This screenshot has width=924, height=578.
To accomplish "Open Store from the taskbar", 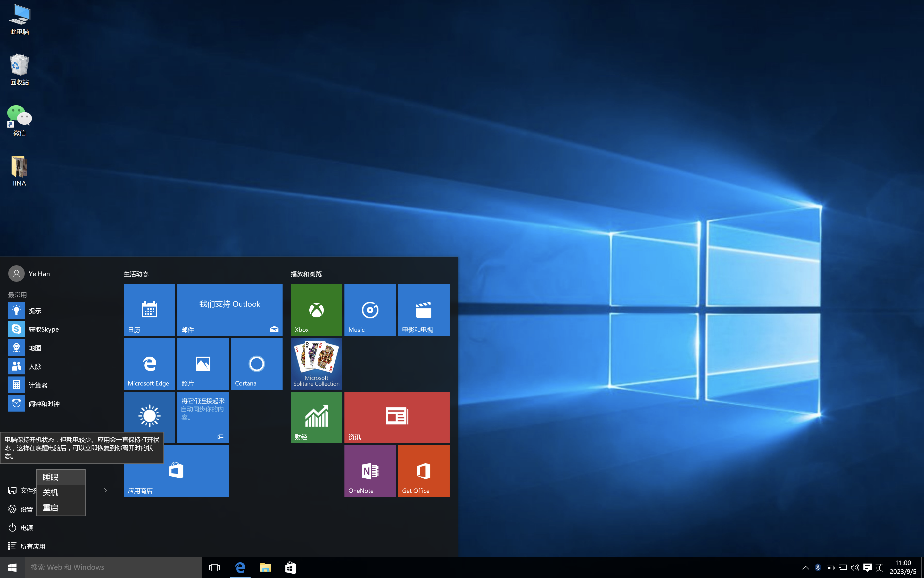I will click(x=291, y=568).
